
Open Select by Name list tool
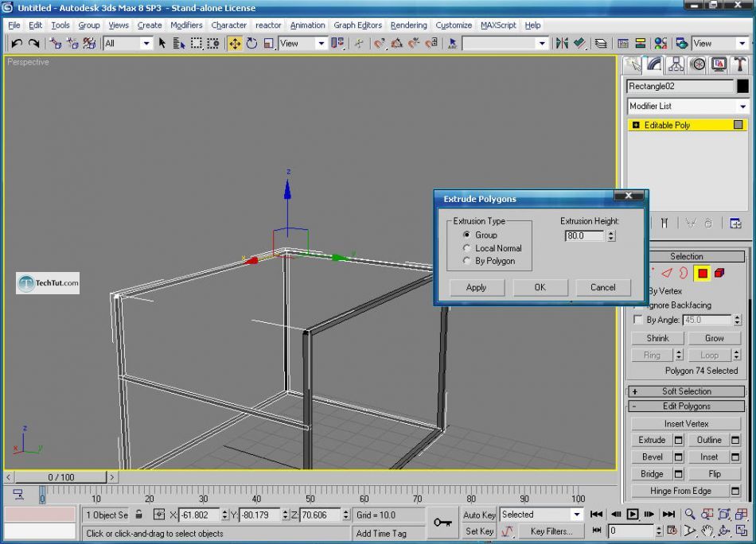tap(179, 44)
